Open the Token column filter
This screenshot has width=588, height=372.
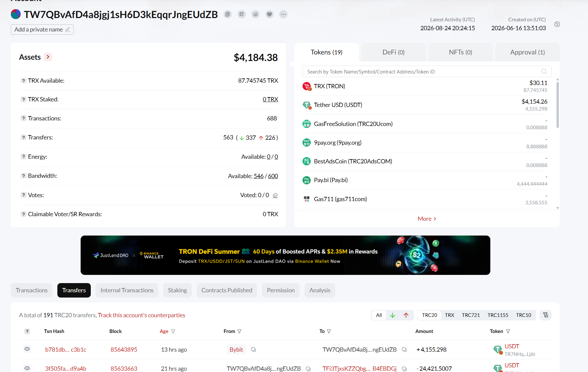point(508,331)
